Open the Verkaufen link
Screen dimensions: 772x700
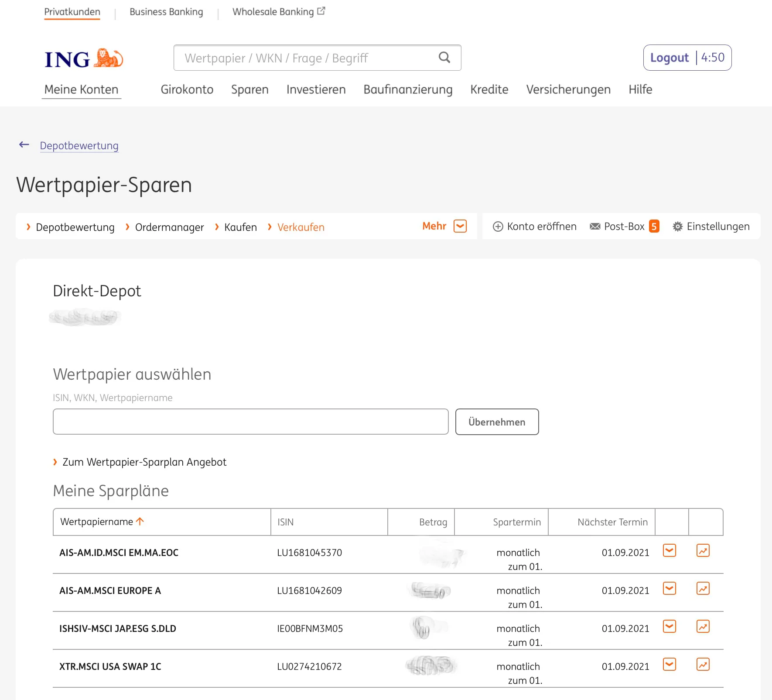(301, 227)
